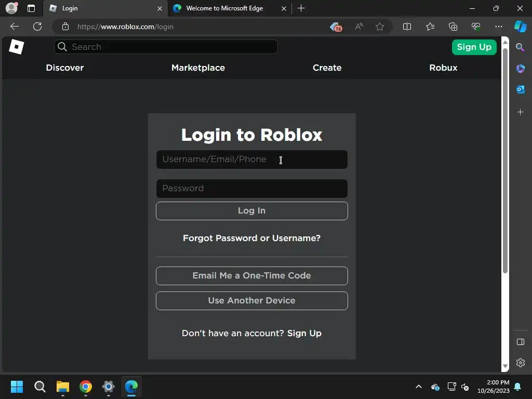Screen dimensions: 532x399
Task: Activate the Read aloud icon
Action: [359, 26]
